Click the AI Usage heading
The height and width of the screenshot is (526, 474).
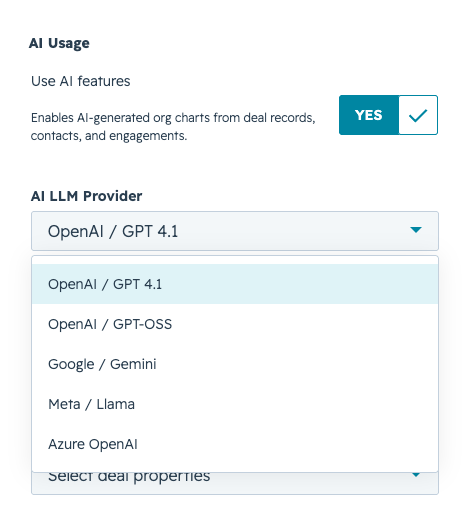tap(59, 43)
